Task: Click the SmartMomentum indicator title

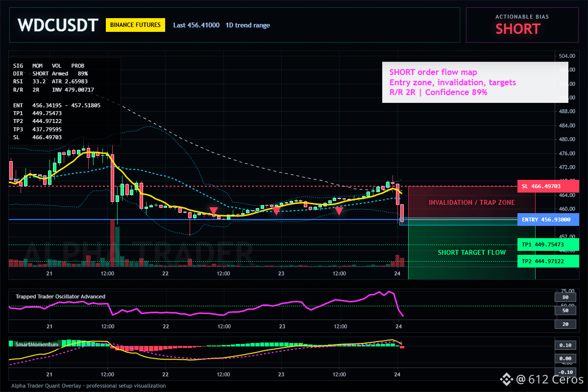Action: click(x=37, y=344)
